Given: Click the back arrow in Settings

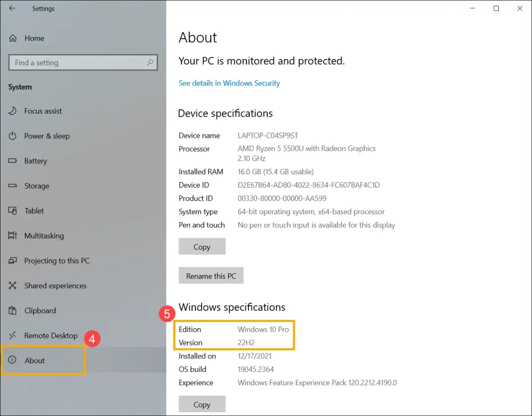Looking at the screenshot, I should point(12,8).
